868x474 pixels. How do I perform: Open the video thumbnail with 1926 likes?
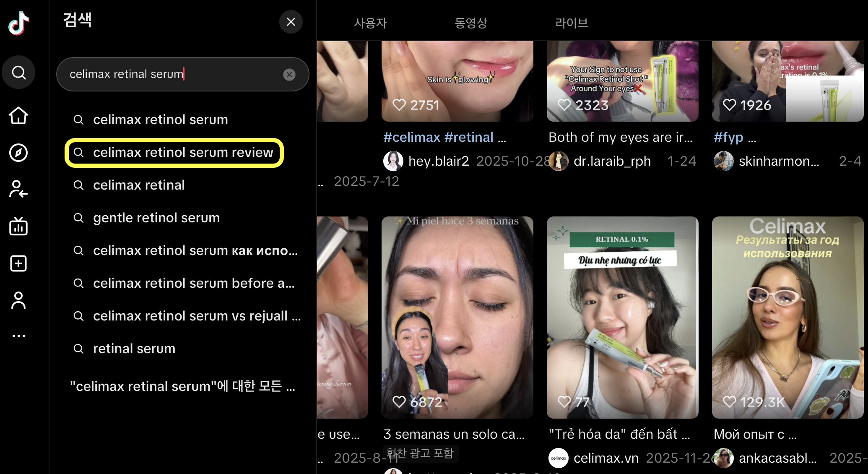(788, 81)
